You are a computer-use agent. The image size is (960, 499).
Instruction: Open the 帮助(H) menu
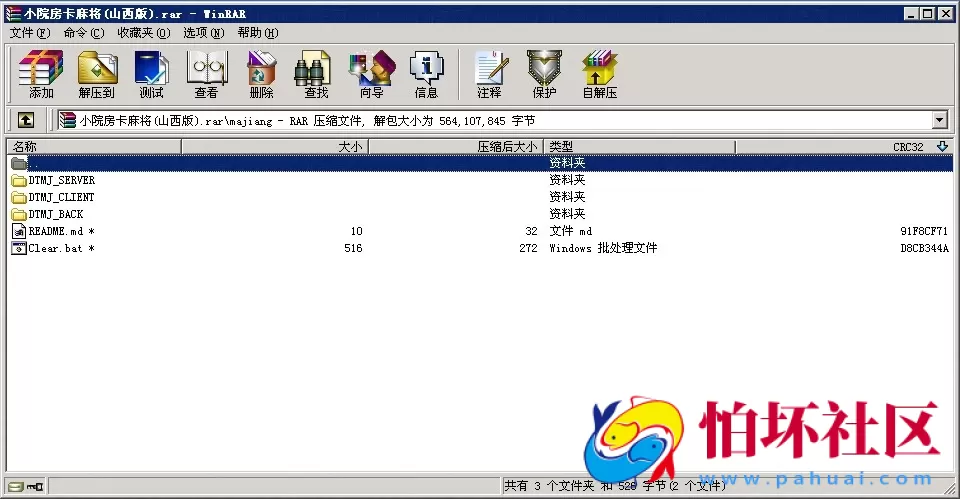(x=258, y=33)
